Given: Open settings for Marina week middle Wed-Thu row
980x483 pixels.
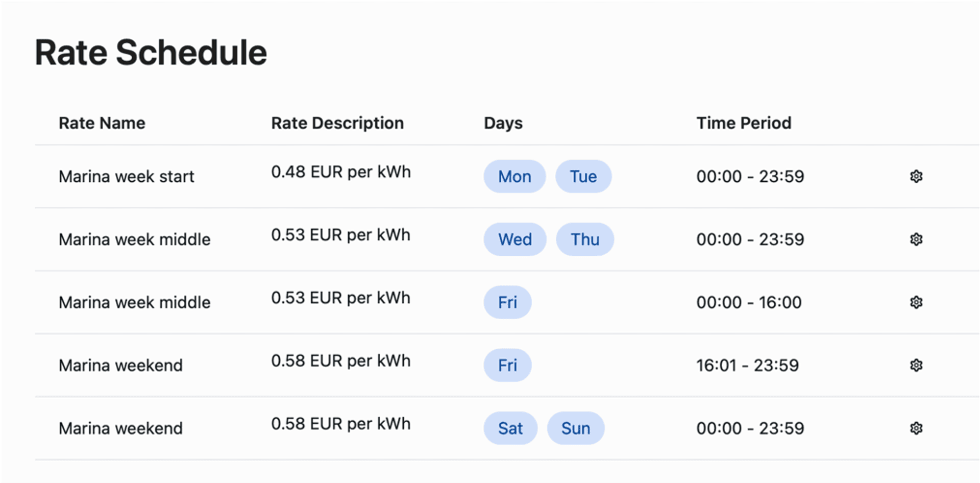Looking at the screenshot, I should [916, 239].
